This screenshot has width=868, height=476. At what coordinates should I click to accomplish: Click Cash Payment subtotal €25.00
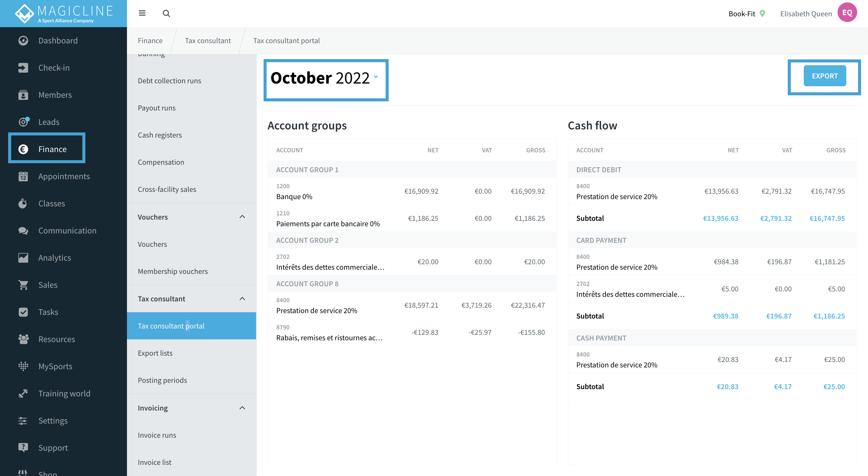[x=834, y=387]
